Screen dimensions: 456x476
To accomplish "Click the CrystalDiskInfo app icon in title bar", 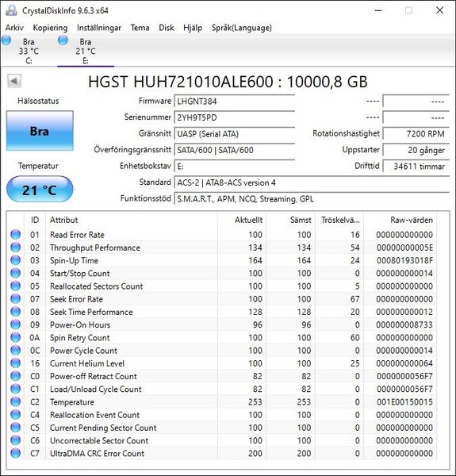I will pyautogui.click(x=12, y=10).
